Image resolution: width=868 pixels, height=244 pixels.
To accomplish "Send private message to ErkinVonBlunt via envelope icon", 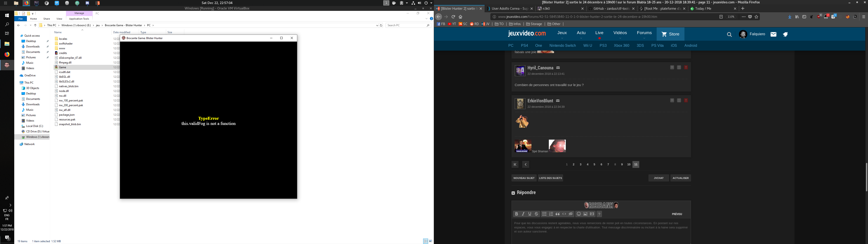I will pos(558,101).
